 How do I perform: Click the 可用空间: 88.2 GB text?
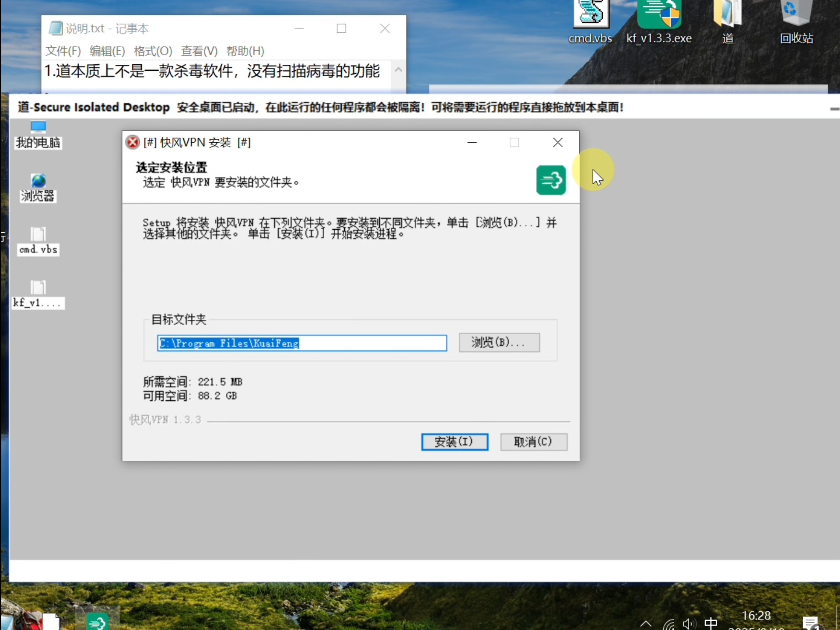click(190, 396)
